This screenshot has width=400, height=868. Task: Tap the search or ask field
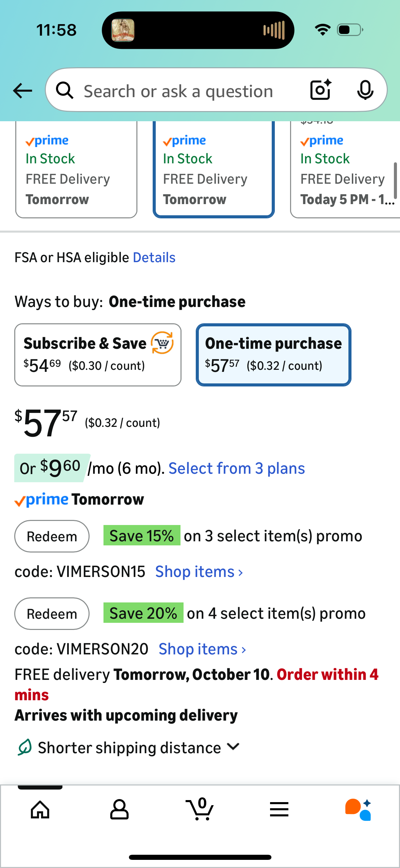click(178, 91)
